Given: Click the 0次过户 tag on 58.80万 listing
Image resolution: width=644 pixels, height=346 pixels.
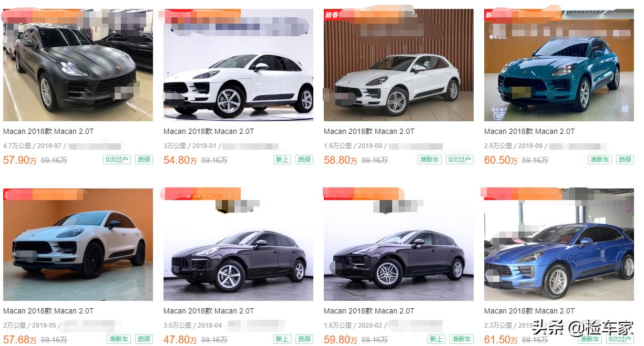Looking at the screenshot, I should (459, 160).
